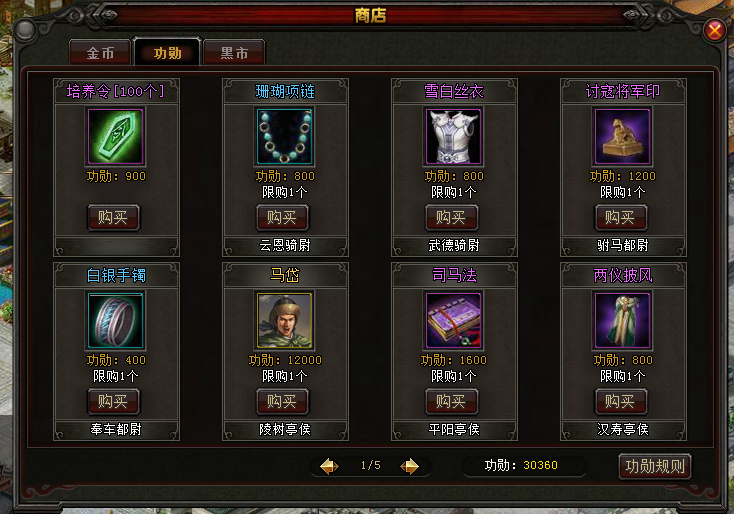Purchase the 司马法 item
The image size is (734, 514).
pyautogui.click(x=451, y=401)
